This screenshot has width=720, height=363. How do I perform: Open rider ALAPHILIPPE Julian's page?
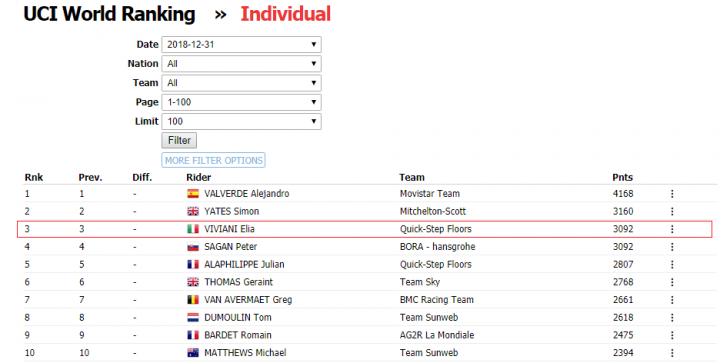tap(244, 264)
